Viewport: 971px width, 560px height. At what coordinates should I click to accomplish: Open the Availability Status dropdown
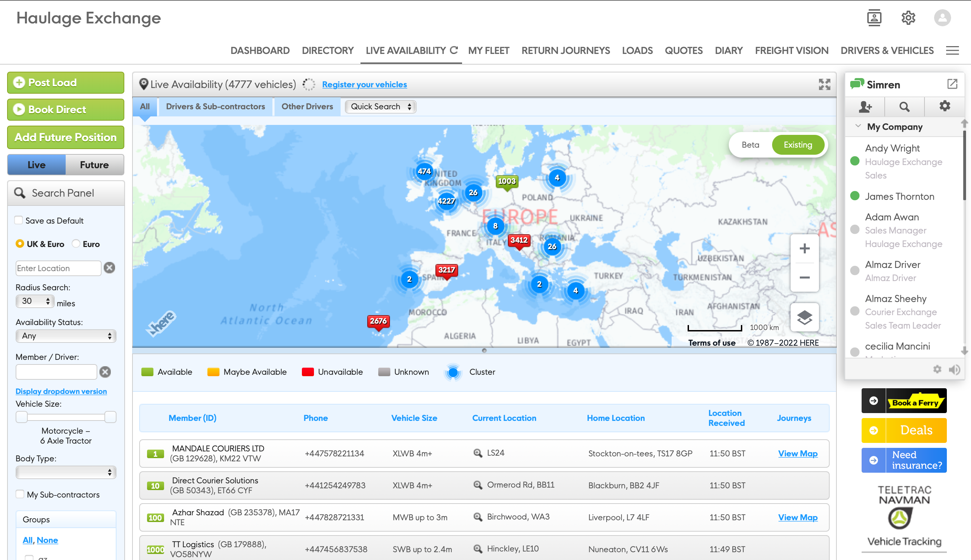66,336
